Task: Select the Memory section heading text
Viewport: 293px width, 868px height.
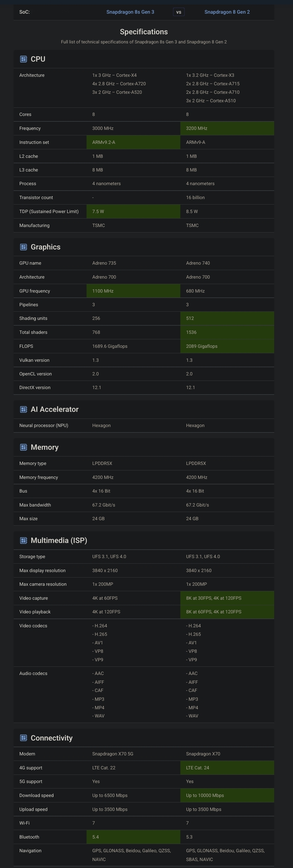Action: pos(45,447)
